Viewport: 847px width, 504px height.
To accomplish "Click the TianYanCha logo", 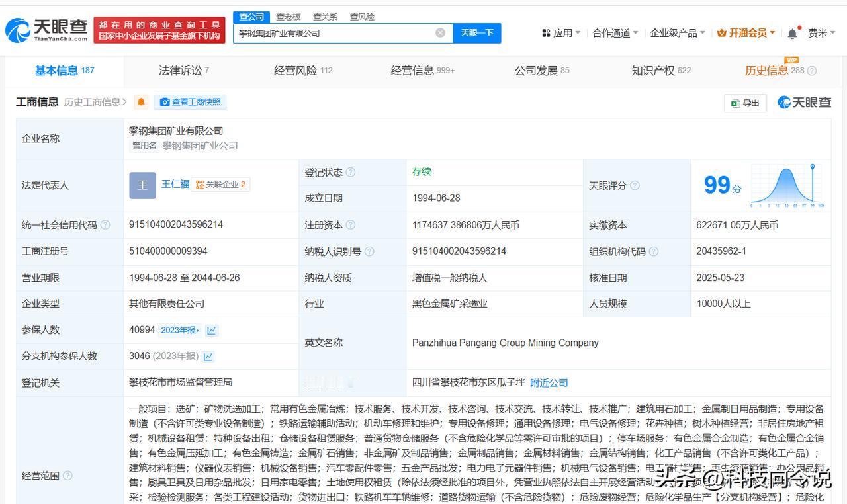I will [x=46, y=30].
